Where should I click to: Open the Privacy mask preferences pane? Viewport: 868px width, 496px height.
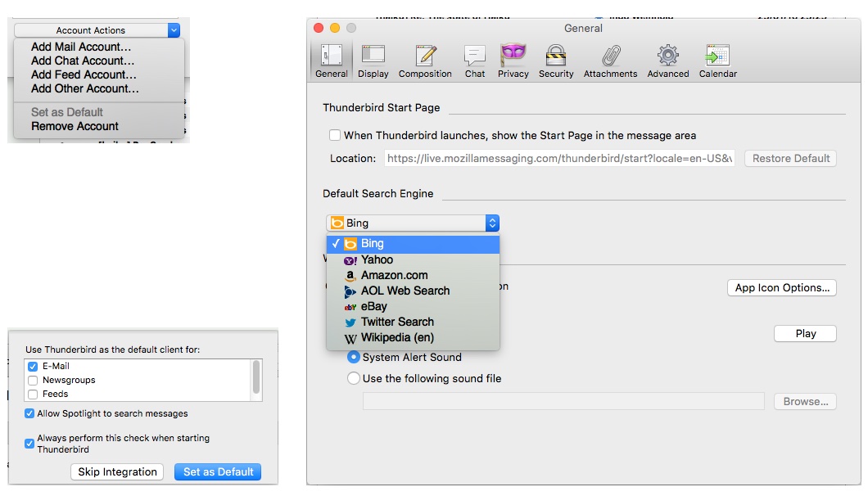pos(513,61)
